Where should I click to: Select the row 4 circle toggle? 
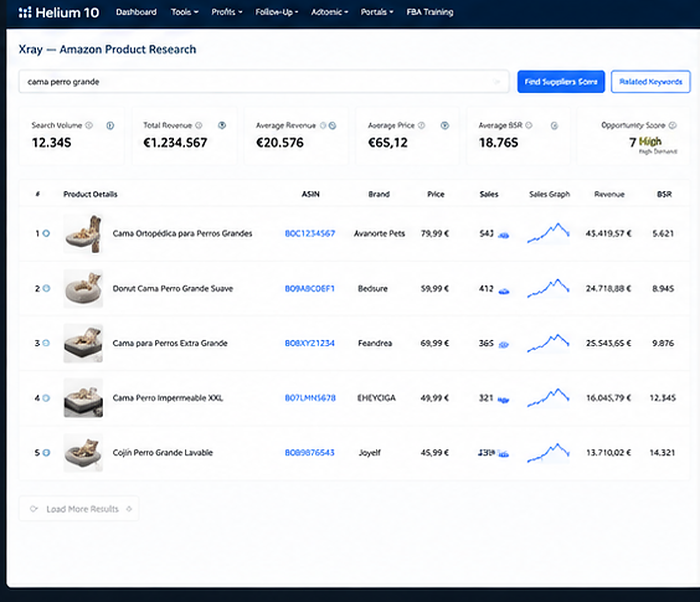coord(46,398)
